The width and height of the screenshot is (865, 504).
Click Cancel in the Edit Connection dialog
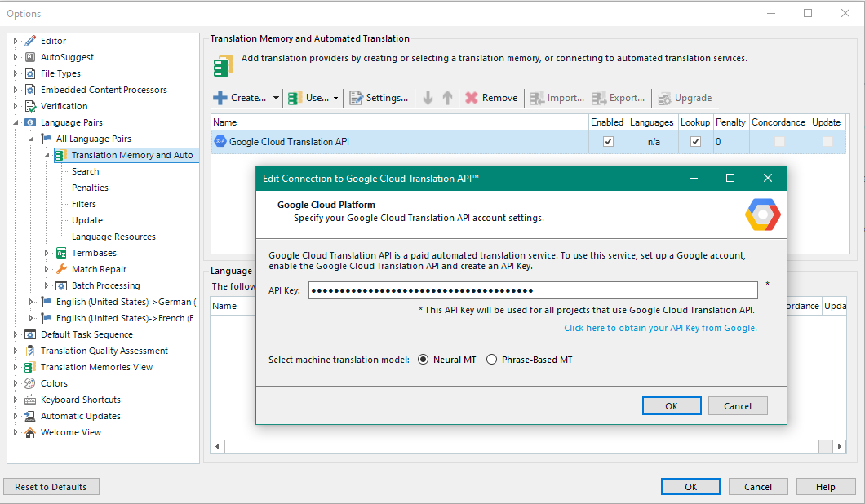click(738, 406)
